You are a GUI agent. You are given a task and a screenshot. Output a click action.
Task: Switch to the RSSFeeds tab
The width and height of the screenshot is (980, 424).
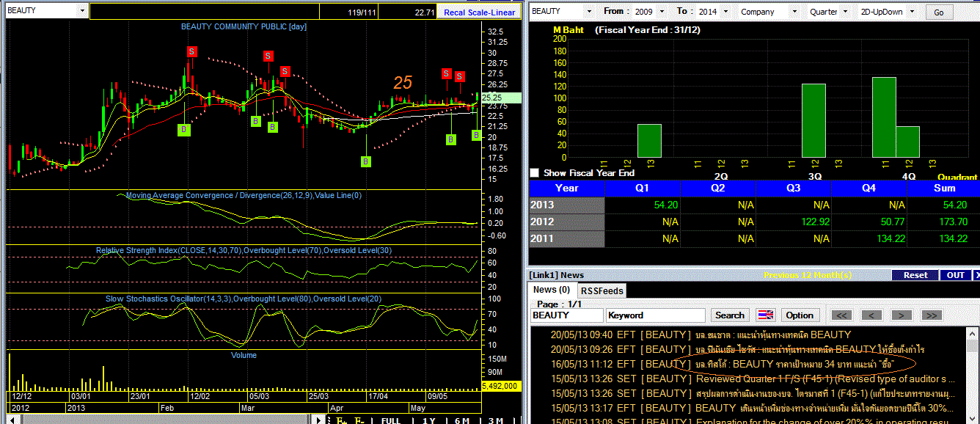click(601, 290)
